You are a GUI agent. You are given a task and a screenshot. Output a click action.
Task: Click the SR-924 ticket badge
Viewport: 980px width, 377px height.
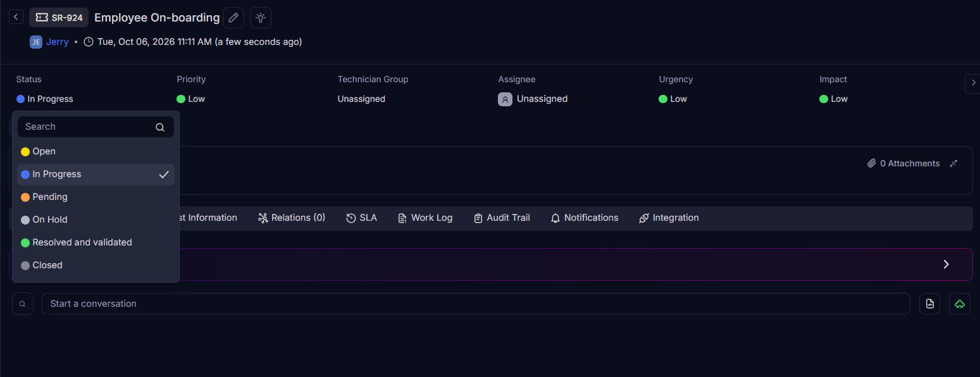click(x=59, y=18)
